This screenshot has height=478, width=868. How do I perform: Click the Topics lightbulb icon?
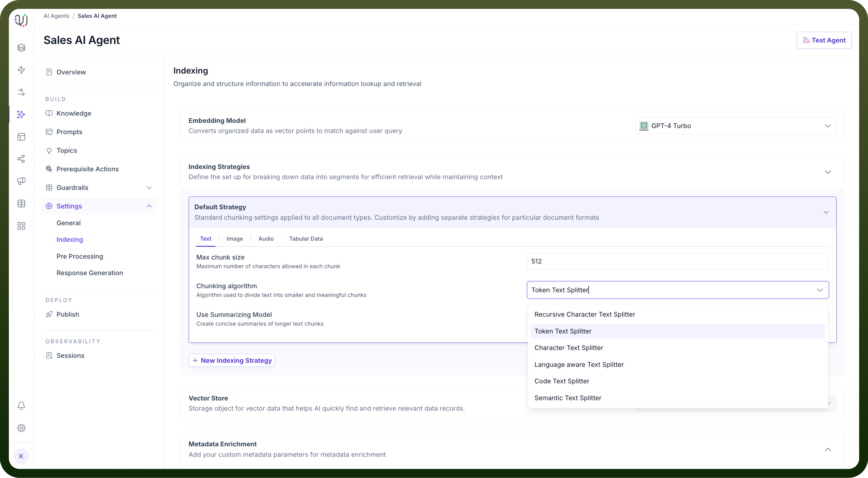coord(49,150)
